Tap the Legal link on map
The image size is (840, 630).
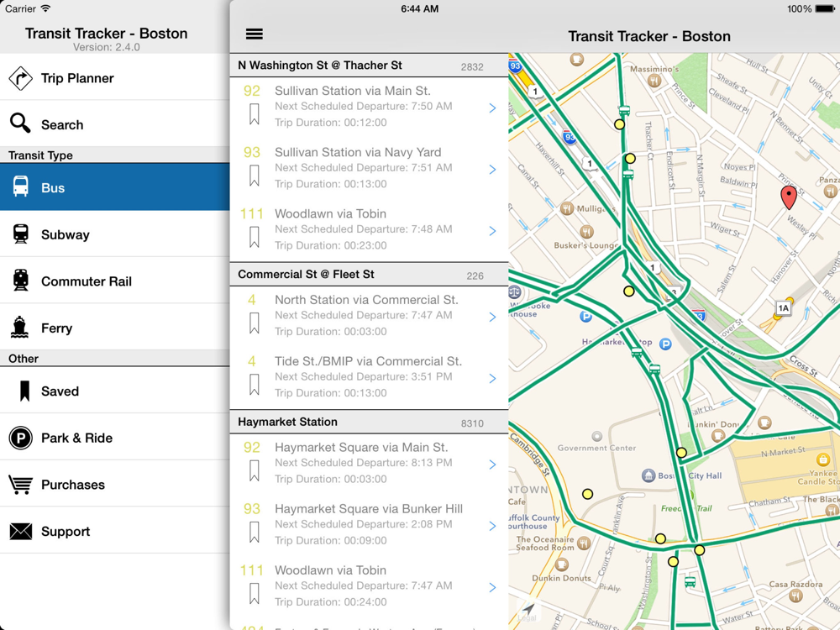(527, 618)
